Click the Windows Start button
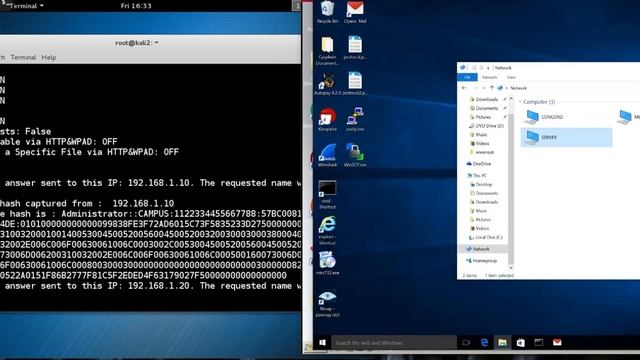This screenshot has height=360, width=640. click(x=322, y=342)
